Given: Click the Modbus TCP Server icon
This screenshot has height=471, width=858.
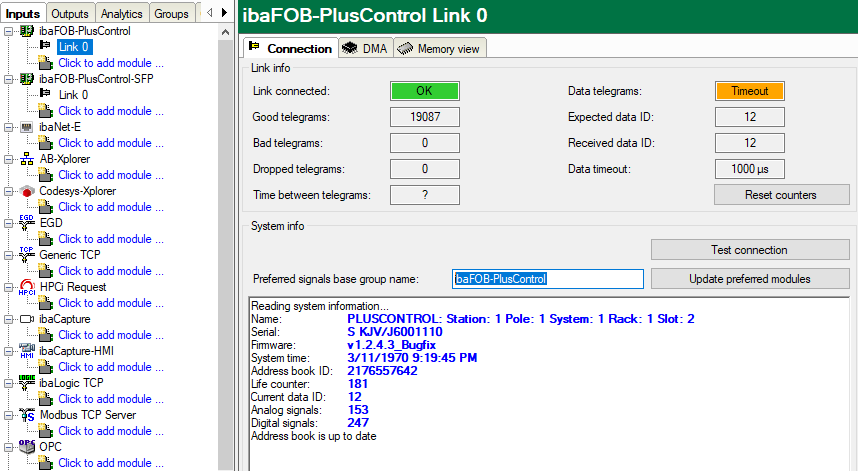Looking at the screenshot, I should (x=27, y=415).
